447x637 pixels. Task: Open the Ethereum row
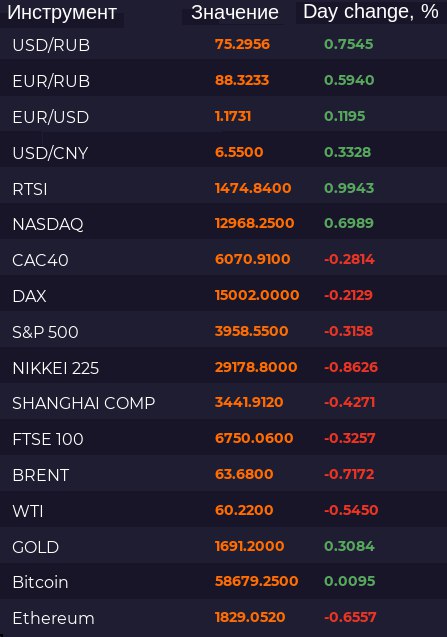(x=224, y=618)
